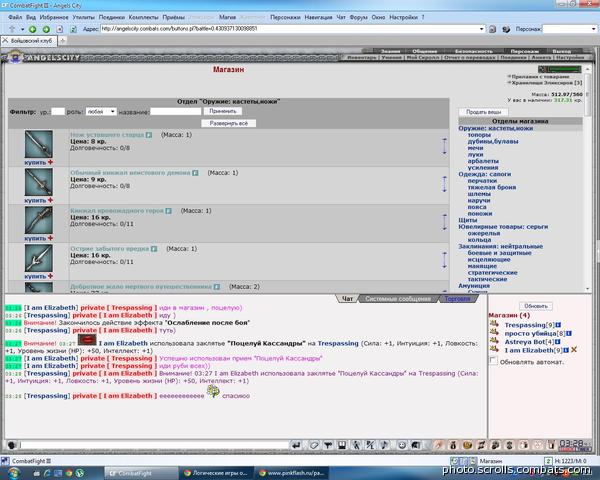Screen dimensions: 600x480
Task: Open the мечи shop department
Action: (x=475, y=148)
